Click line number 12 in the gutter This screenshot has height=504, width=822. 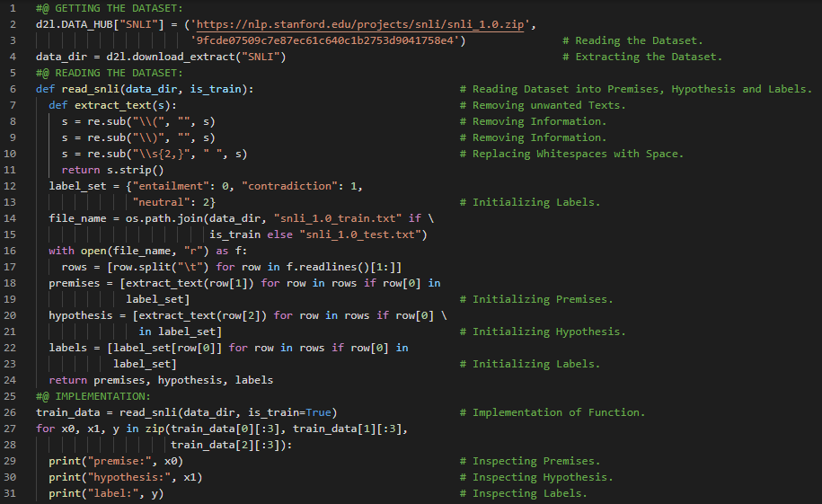(x=12, y=186)
